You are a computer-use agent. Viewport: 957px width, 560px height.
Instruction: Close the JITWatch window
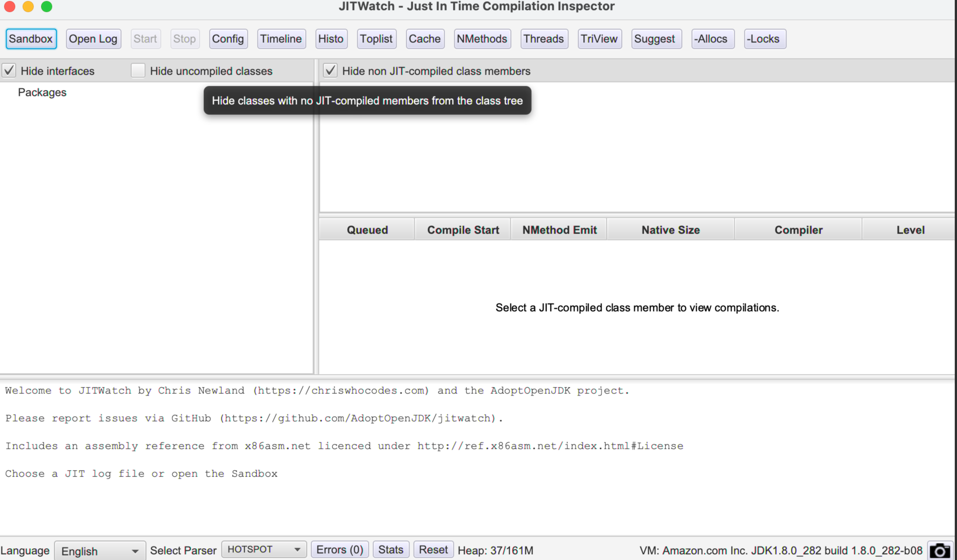click(9, 6)
